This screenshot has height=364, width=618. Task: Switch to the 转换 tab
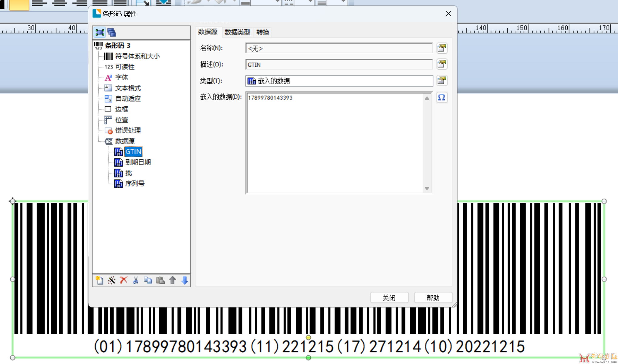tap(262, 32)
